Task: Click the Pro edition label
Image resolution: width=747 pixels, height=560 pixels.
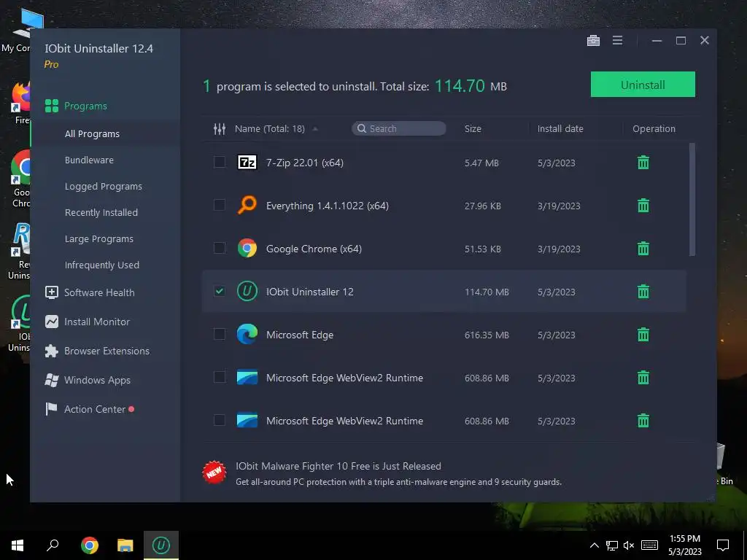Action: point(52,64)
